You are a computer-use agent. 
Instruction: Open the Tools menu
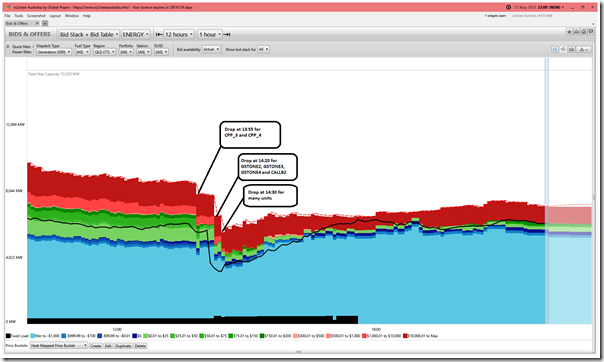coord(19,16)
